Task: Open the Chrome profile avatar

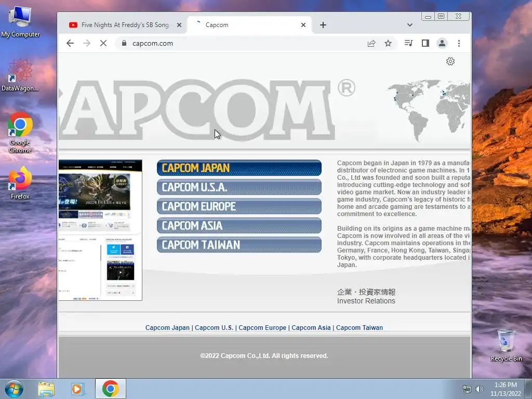Action: point(442,43)
